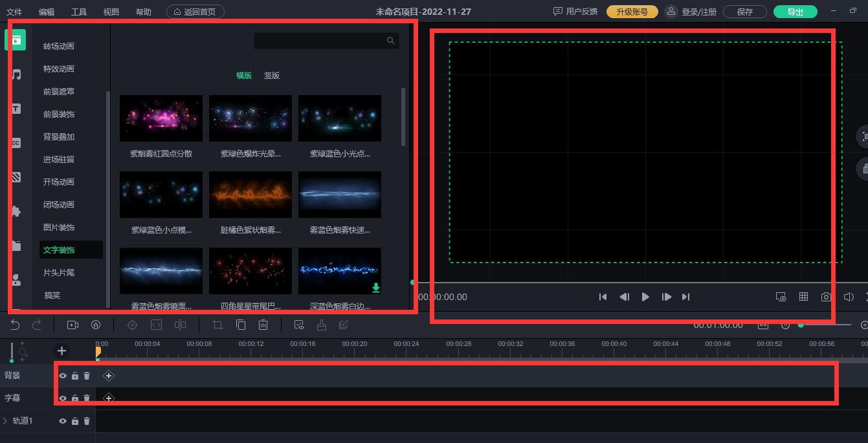Hide the 背景 track with its eye toggle

coord(63,375)
